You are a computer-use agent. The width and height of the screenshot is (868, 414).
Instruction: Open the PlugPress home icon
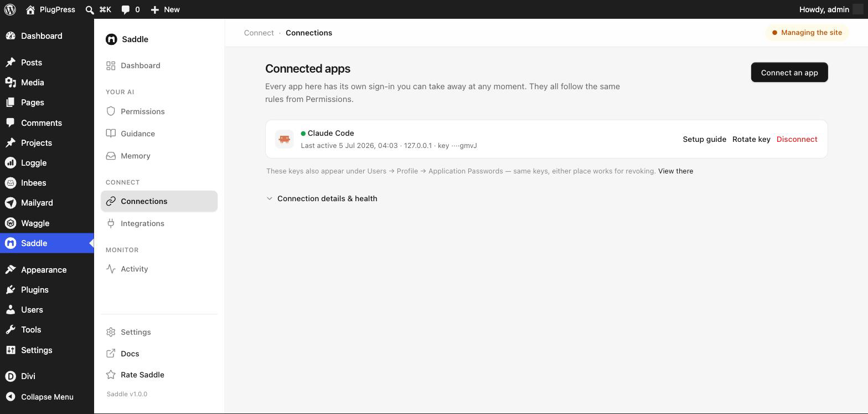tap(30, 9)
